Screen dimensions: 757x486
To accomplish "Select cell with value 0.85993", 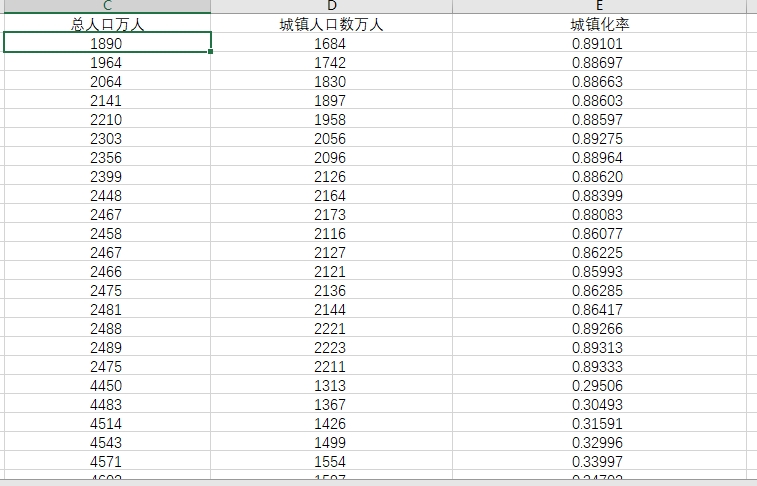I will click(x=599, y=271).
